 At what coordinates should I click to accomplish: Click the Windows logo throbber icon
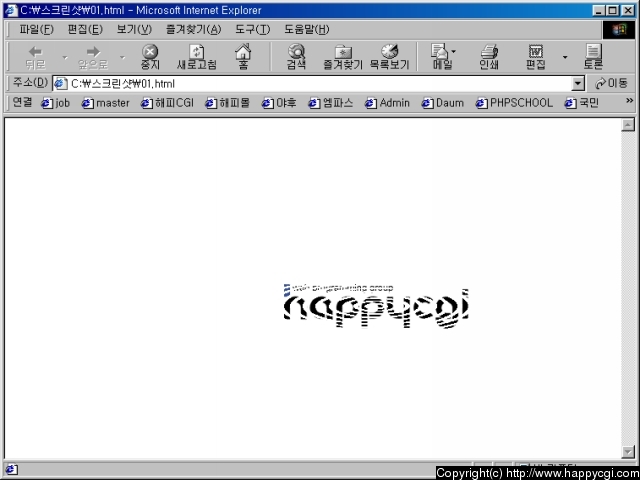[x=619, y=30]
